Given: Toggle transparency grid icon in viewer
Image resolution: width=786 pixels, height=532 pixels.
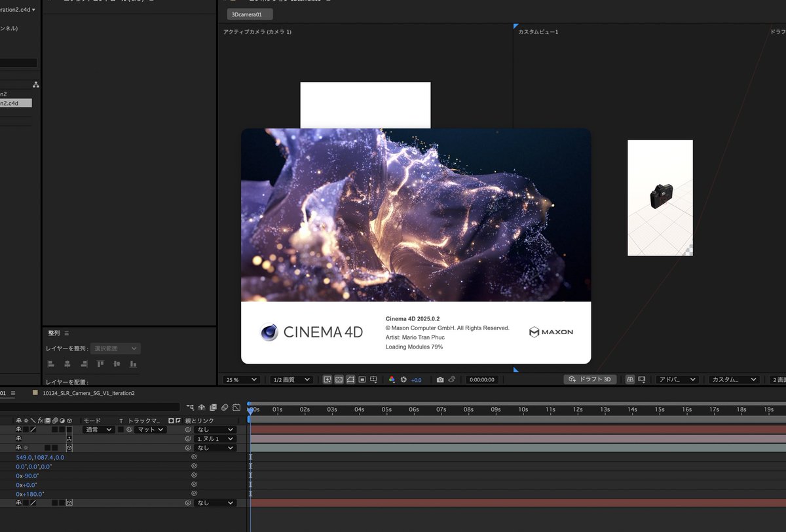Looking at the screenshot, I should [x=339, y=379].
